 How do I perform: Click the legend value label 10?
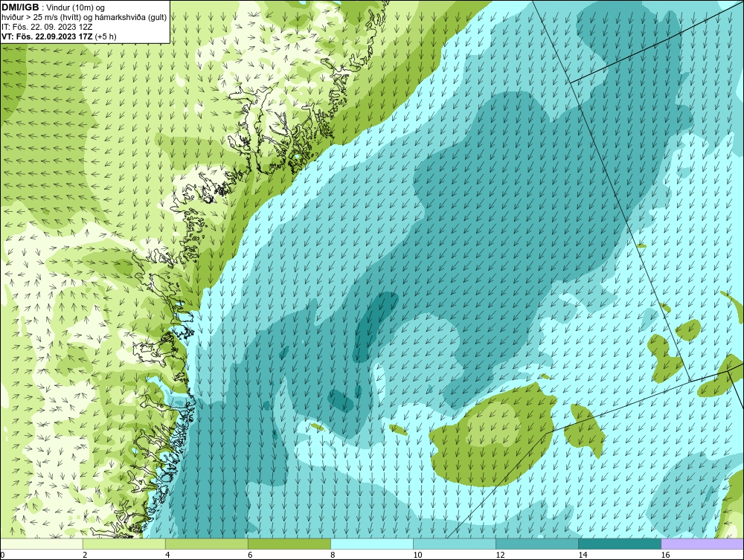[x=417, y=556]
